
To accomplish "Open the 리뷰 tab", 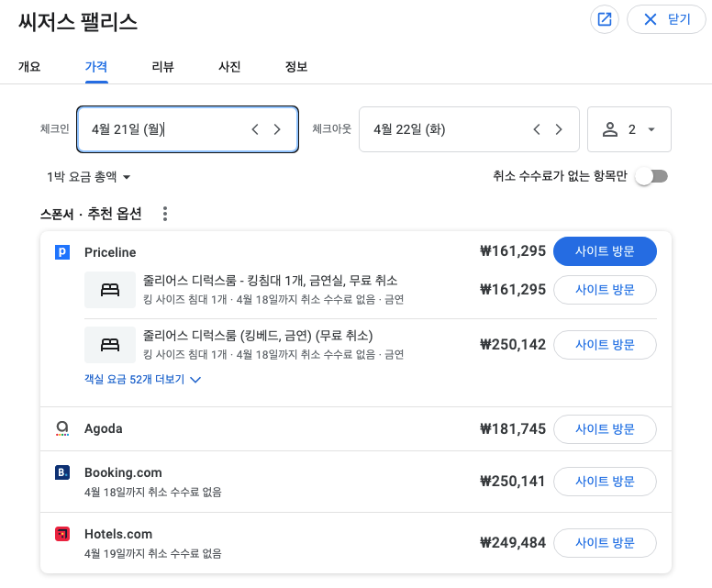I will 163,67.
